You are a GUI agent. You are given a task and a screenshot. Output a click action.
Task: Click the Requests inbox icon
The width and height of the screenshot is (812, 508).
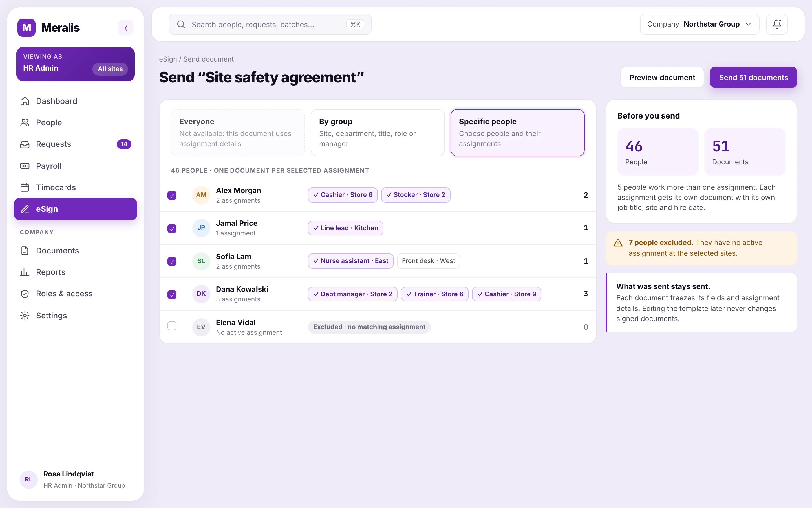[x=25, y=144]
